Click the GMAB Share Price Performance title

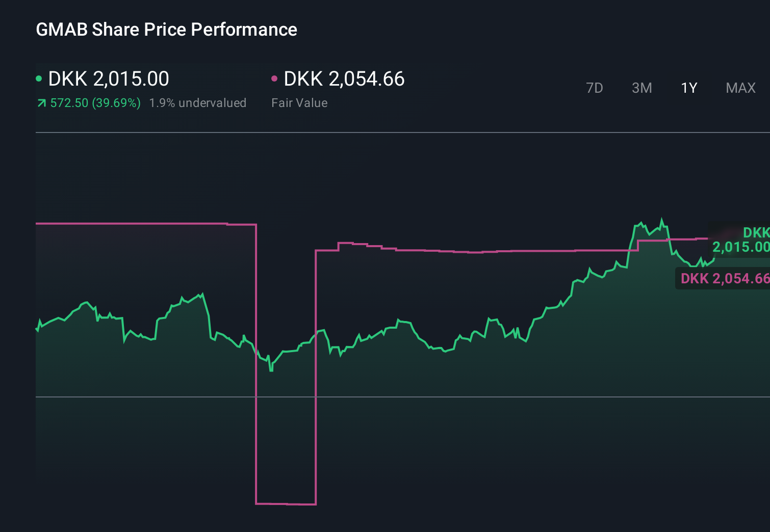tap(166, 29)
